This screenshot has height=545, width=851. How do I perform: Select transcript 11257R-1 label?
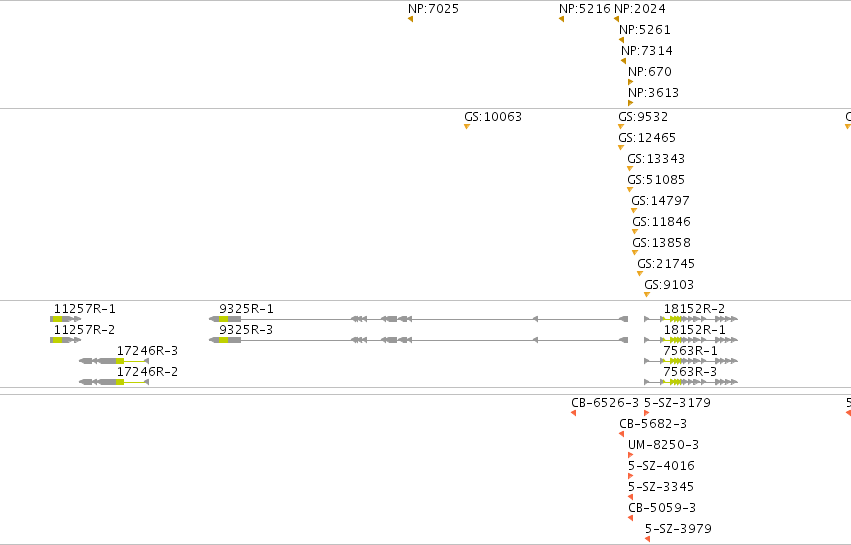(85, 309)
